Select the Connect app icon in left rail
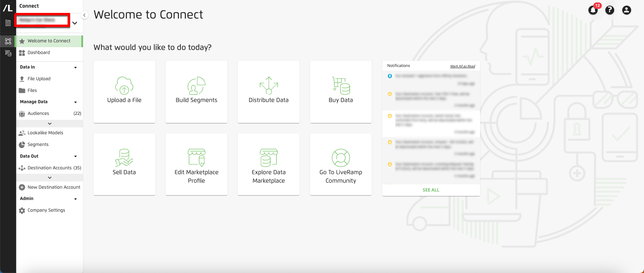Screen dimensions: 644x273 click(x=8, y=41)
